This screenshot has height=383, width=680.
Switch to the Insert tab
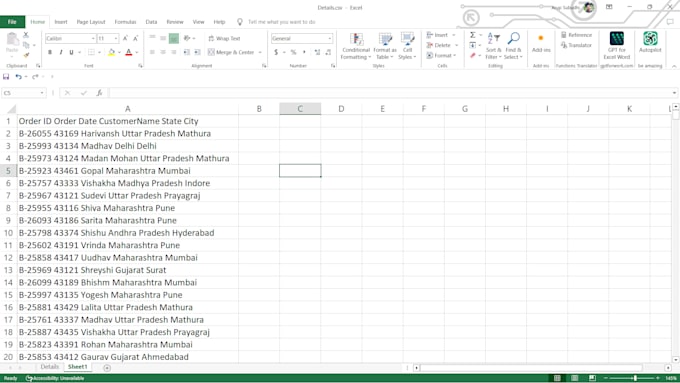tap(61, 22)
